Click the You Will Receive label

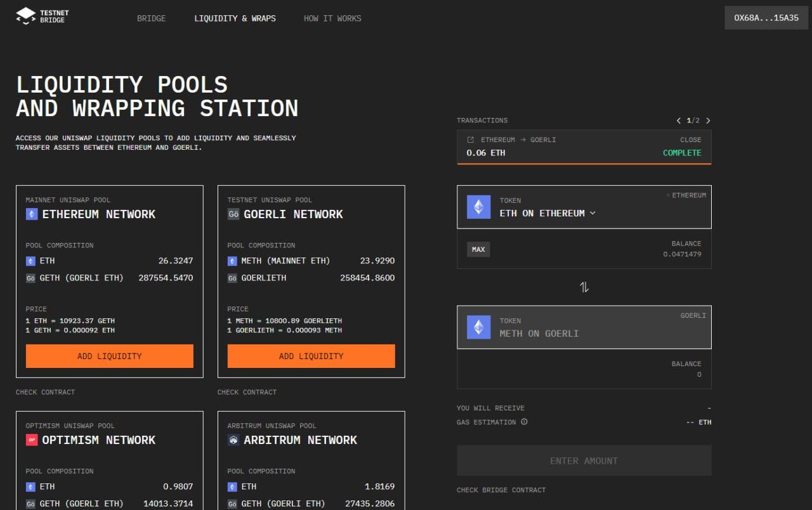click(x=490, y=408)
